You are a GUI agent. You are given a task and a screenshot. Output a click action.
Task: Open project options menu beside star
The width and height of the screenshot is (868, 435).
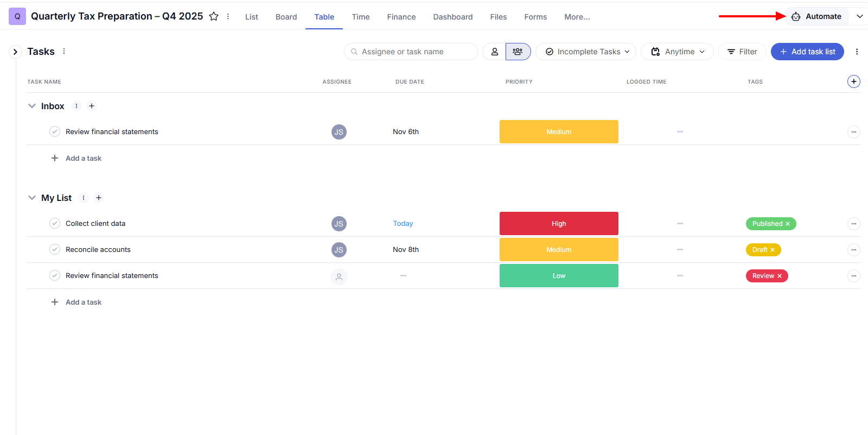click(228, 16)
